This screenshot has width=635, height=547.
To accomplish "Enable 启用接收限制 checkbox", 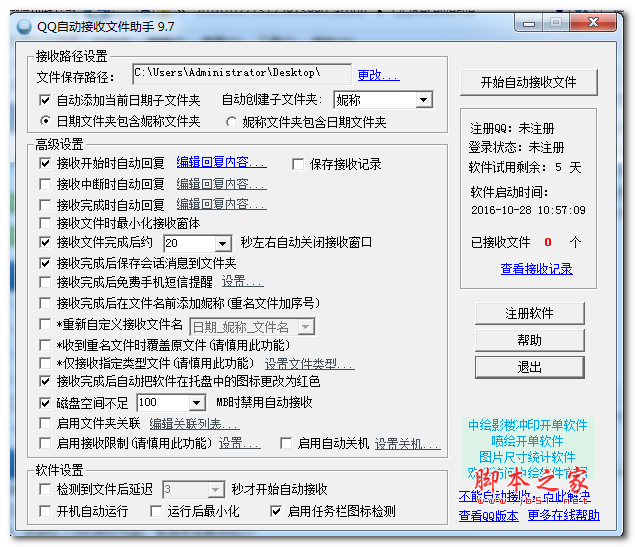I will (x=45, y=443).
